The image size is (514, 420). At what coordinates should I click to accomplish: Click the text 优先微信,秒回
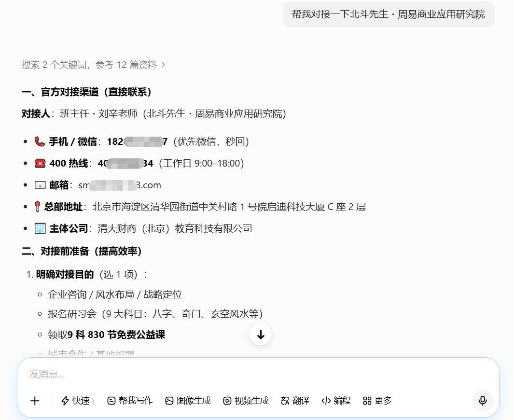[211, 141]
